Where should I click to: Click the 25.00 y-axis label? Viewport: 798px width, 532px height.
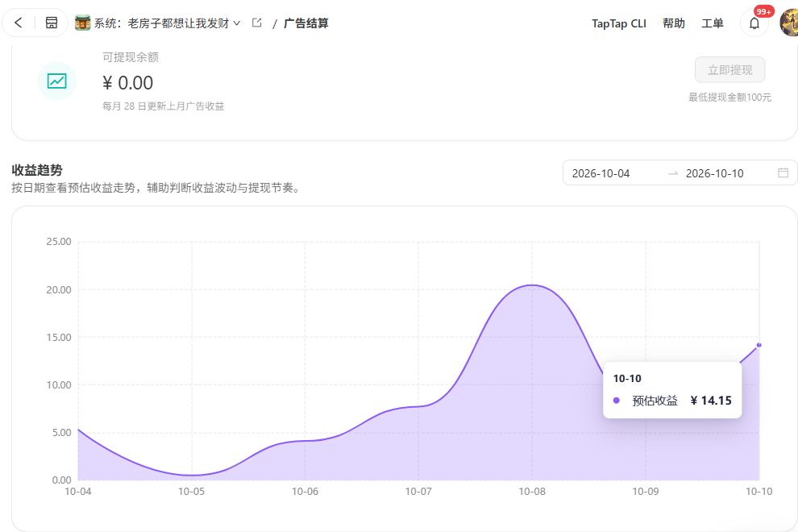tap(59, 241)
